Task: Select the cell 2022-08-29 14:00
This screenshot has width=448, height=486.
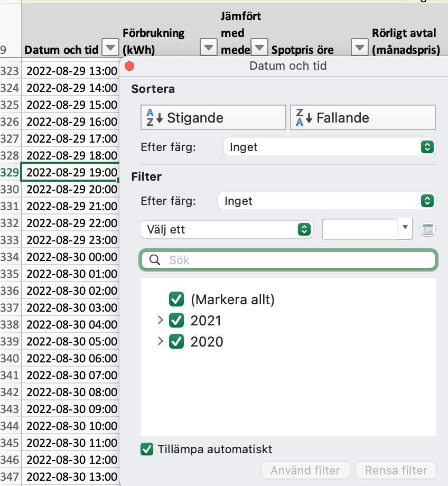Action: click(x=71, y=88)
